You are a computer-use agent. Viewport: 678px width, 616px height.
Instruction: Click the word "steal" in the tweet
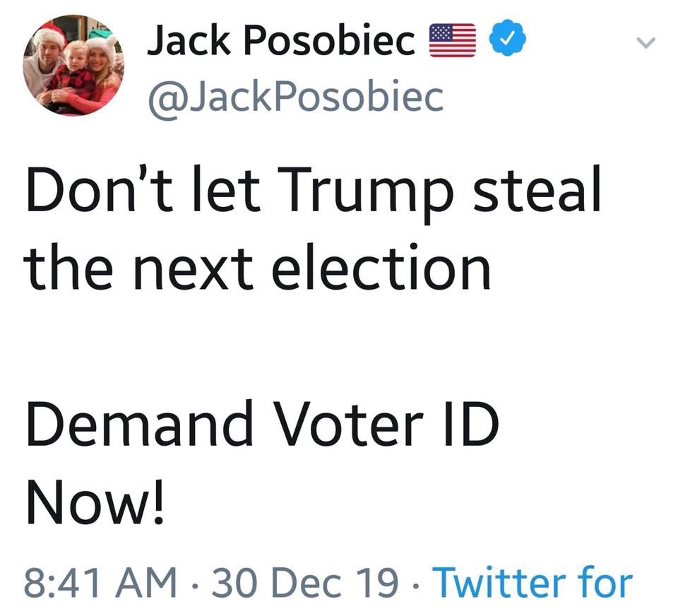pos(536,191)
